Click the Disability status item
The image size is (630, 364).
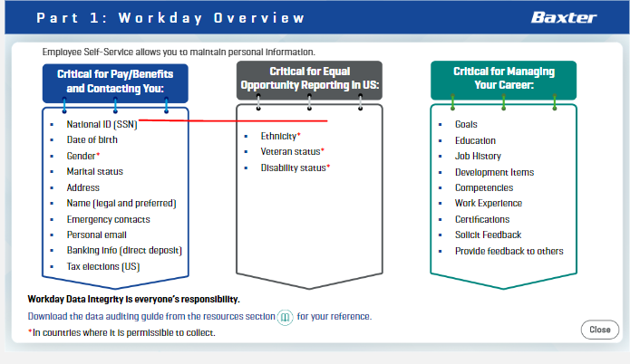(295, 168)
